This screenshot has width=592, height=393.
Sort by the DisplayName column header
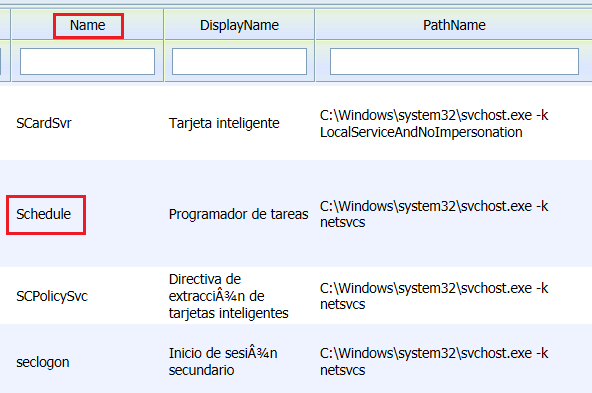pos(239,25)
